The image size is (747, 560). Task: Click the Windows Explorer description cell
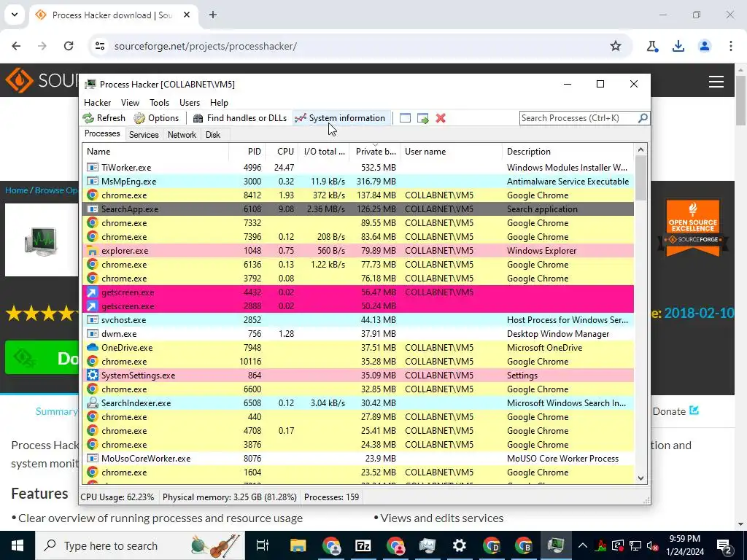point(542,251)
